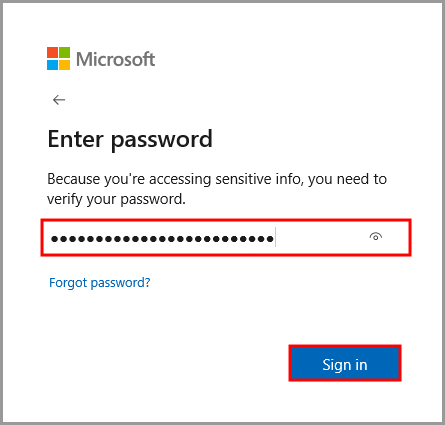Viewport: 445px width, 425px height.
Task: Click the 'verify your password.' text line
Action: click(116, 199)
